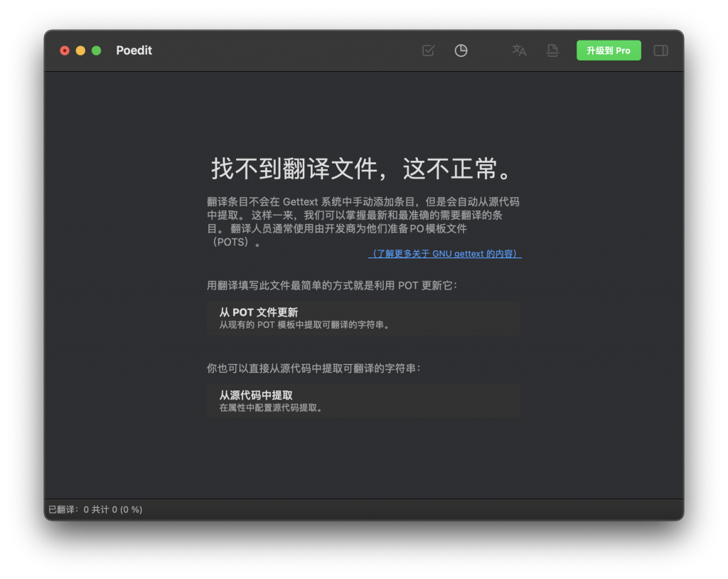Click the green zoom window button
Image resolution: width=728 pixels, height=579 pixels.
click(97, 51)
